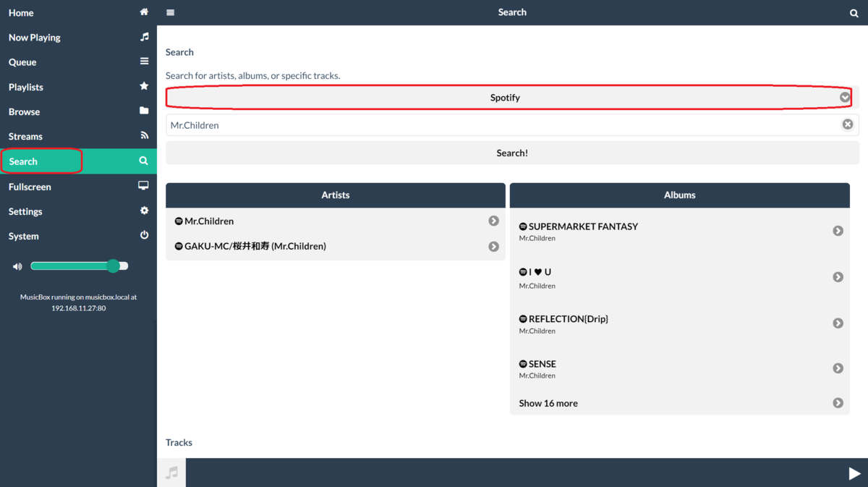Click the Queue list icon

pyautogui.click(x=144, y=62)
